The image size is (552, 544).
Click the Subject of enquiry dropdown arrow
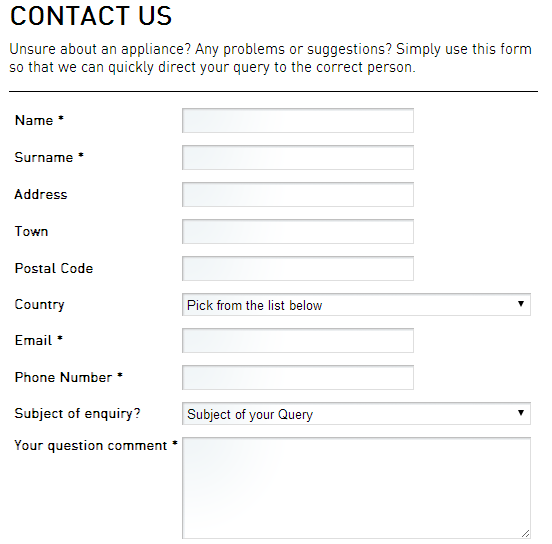pyautogui.click(x=521, y=413)
